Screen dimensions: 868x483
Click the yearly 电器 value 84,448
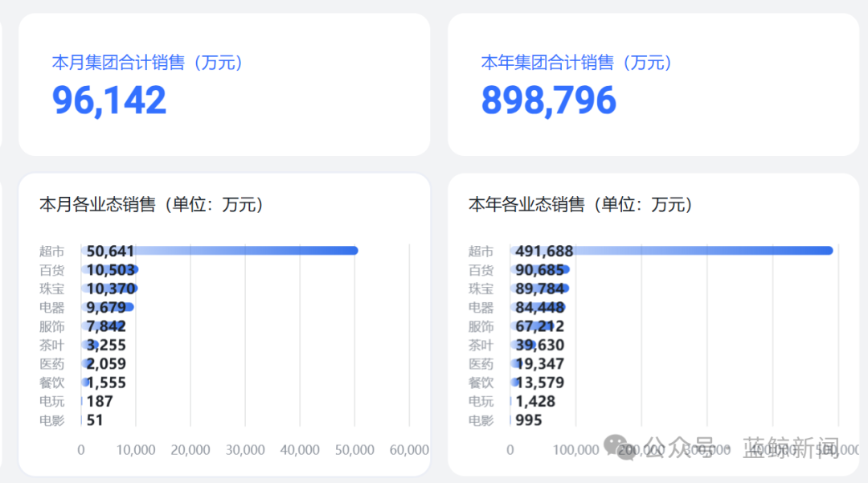[x=540, y=308]
